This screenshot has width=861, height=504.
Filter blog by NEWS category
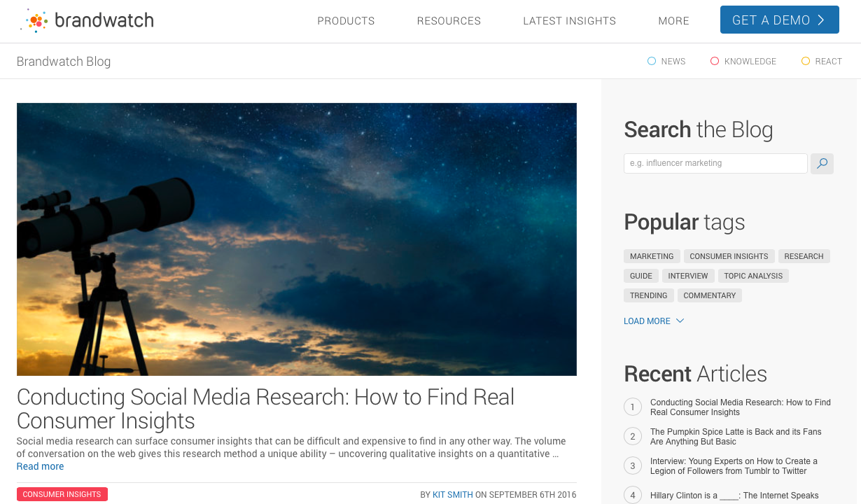[x=666, y=62]
